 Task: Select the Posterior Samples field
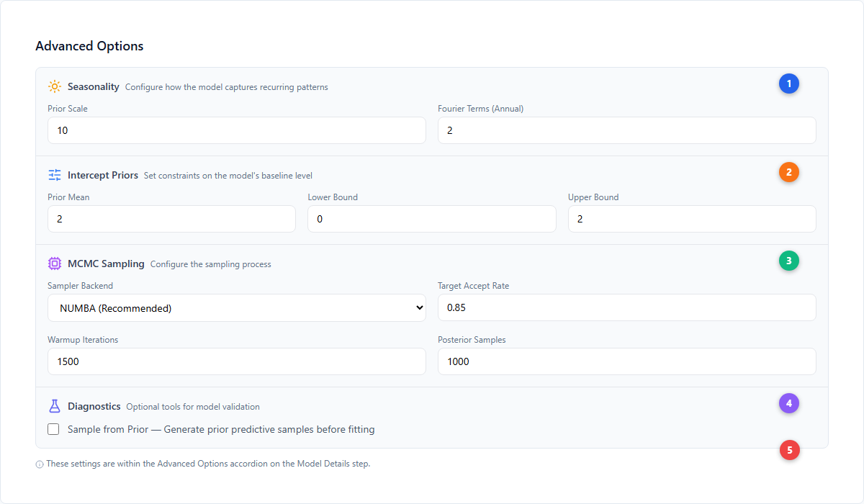(627, 361)
